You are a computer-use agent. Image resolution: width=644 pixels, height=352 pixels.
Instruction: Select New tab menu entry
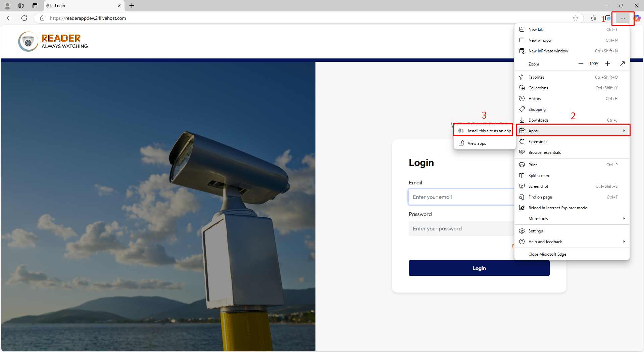[x=572, y=30]
